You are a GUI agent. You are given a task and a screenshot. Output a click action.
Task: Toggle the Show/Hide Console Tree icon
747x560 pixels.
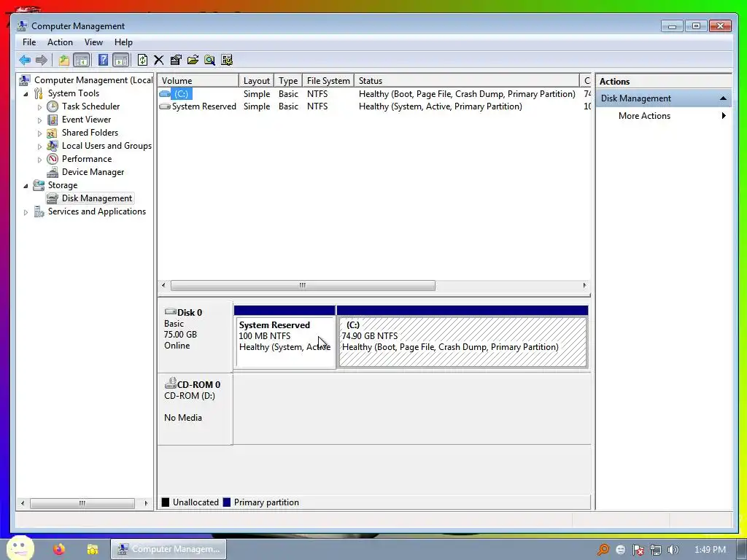click(82, 60)
